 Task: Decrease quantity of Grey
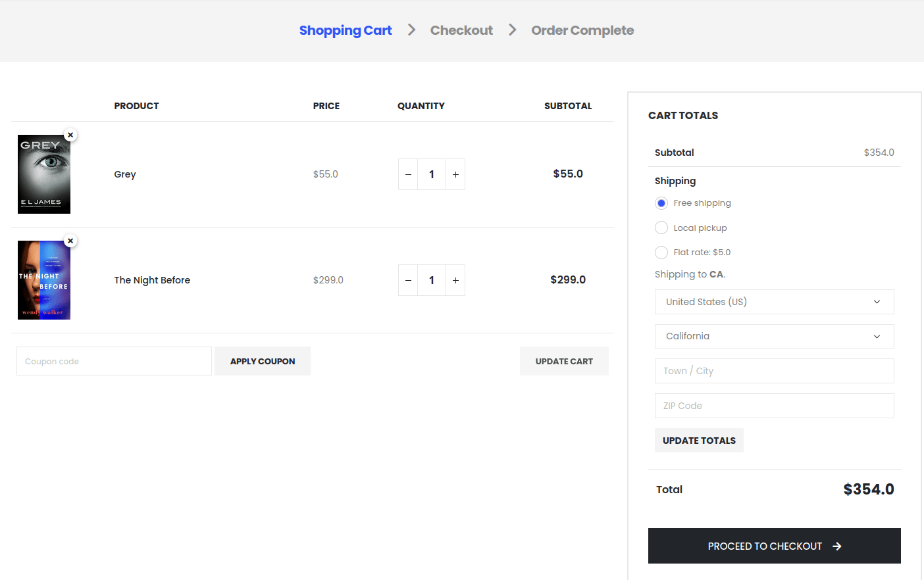pos(408,174)
